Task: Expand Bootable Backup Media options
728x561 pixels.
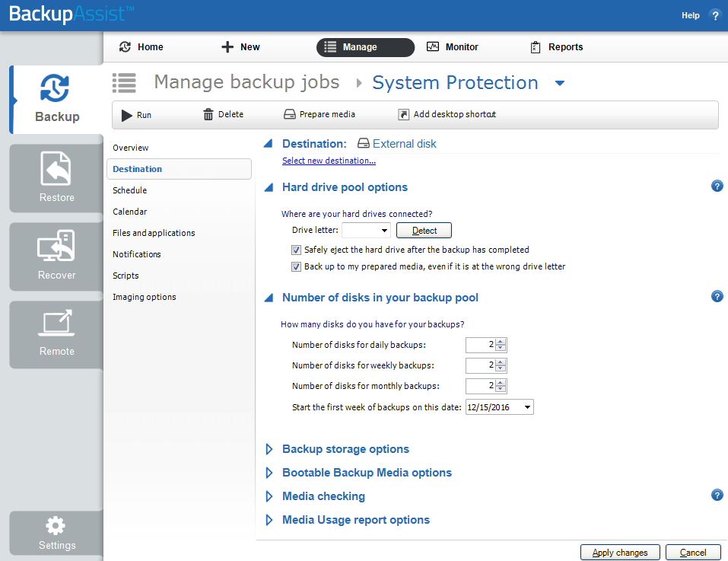Action: click(269, 473)
